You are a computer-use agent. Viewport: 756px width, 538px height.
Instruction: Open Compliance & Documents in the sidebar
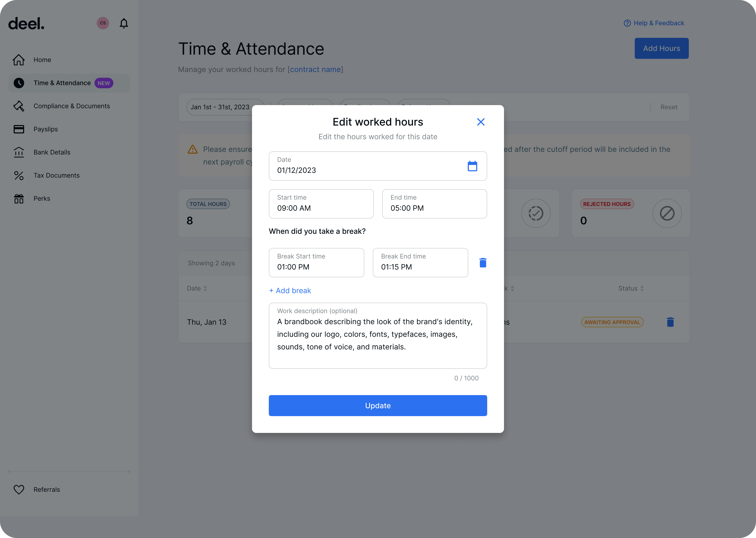coord(69,106)
